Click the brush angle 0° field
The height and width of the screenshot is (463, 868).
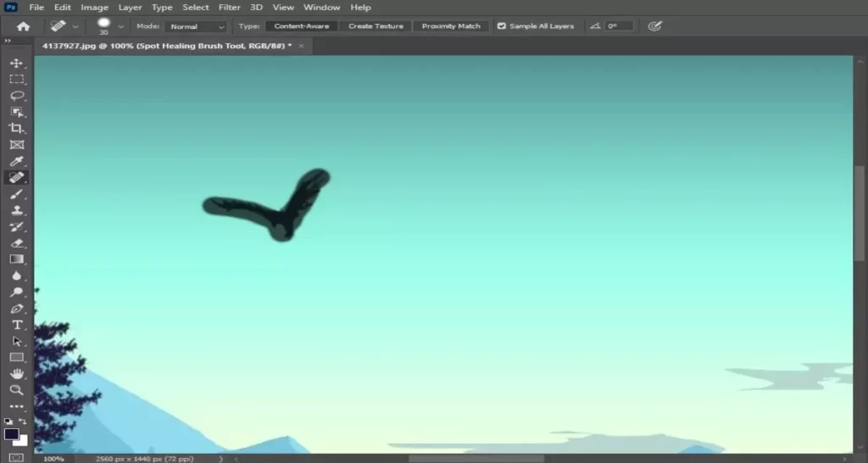620,26
